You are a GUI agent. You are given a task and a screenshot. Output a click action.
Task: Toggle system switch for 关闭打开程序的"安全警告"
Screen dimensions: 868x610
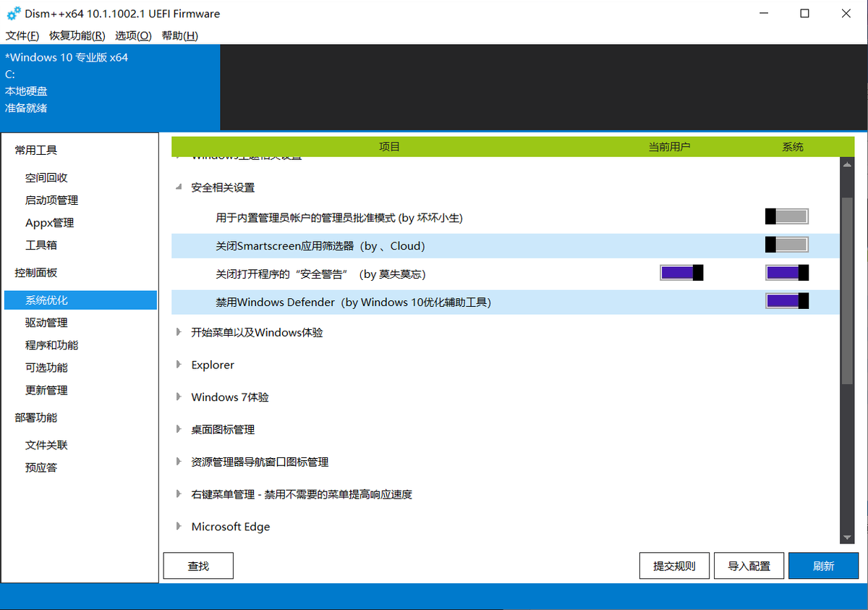(x=787, y=273)
